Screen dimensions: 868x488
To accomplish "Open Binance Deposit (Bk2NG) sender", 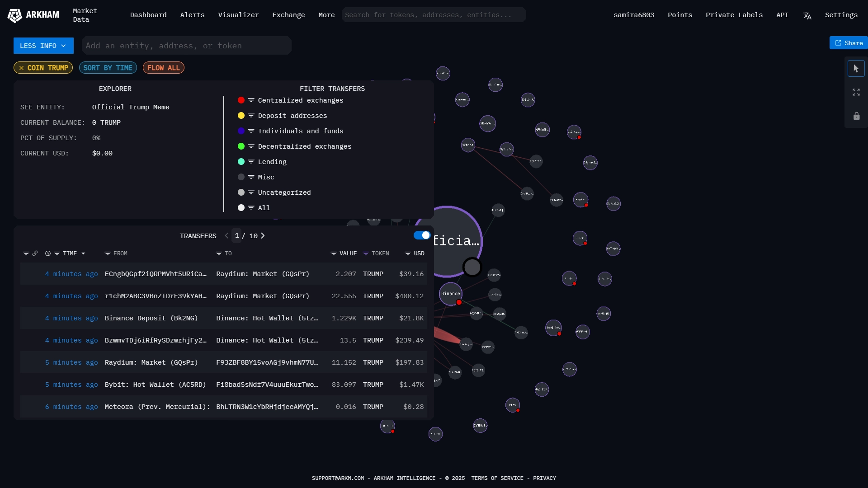I will pos(151,319).
